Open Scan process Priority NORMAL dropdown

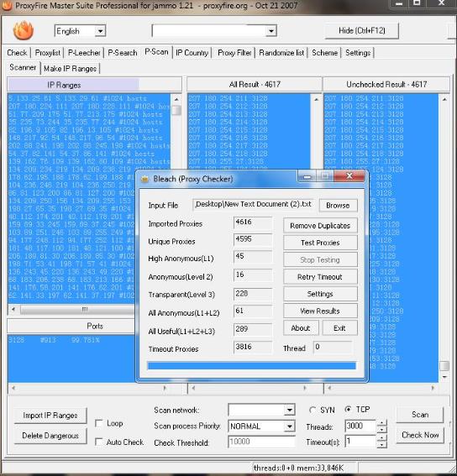(x=290, y=426)
